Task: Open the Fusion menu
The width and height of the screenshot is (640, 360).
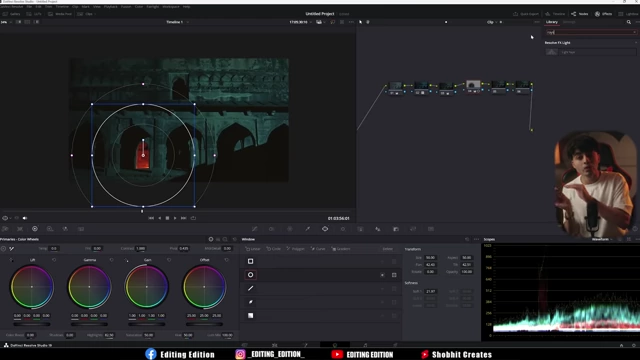Action: coord(126,7)
